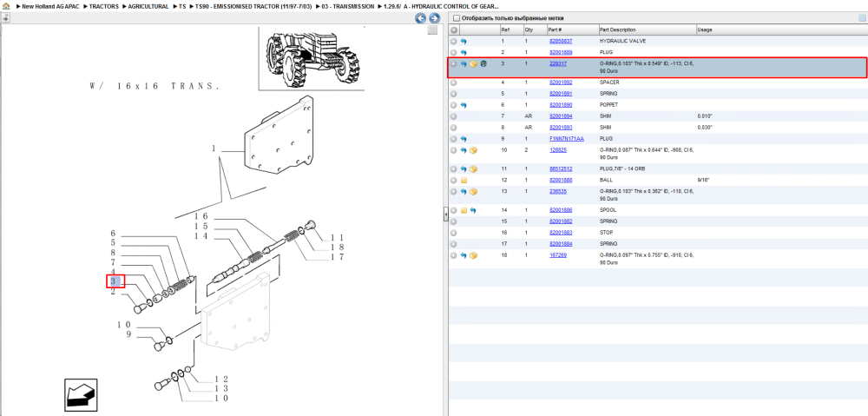Click 'W/ 16x16 TRANS.' diagram note

(x=155, y=86)
